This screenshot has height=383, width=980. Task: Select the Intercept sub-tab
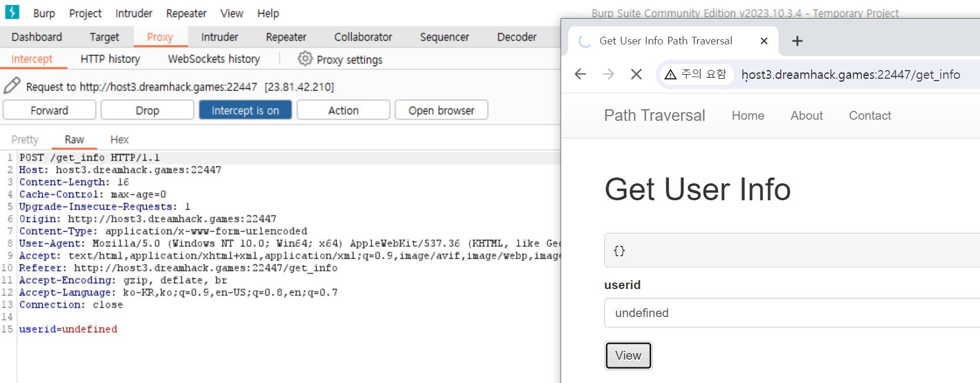[x=32, y=59]
